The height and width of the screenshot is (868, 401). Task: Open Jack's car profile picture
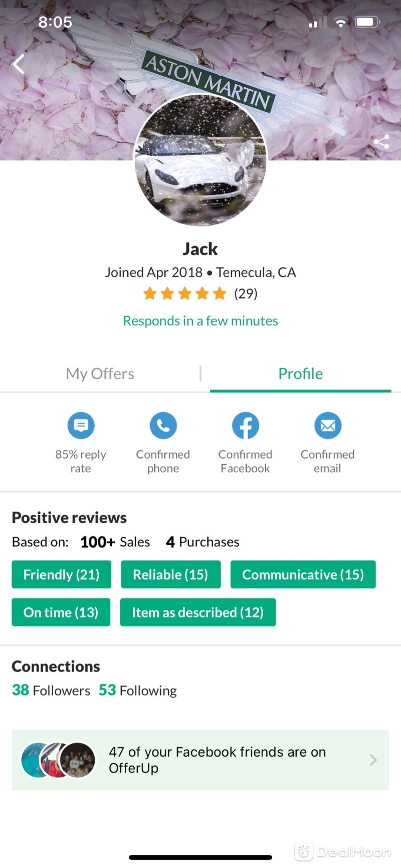tap(200, 160)
